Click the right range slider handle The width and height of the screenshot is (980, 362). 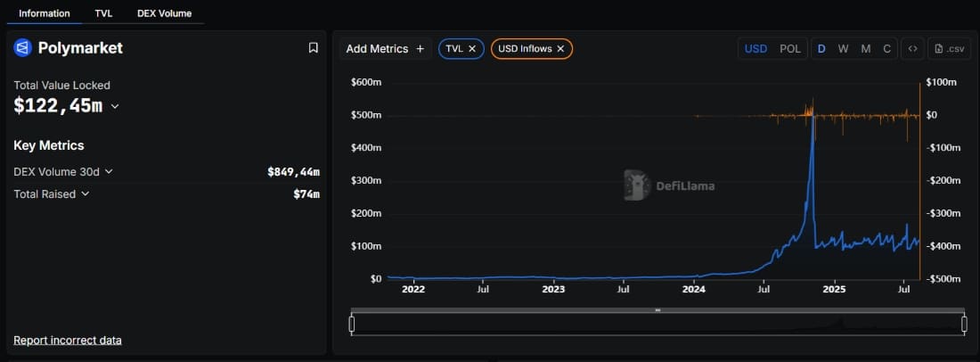point(964,324)
